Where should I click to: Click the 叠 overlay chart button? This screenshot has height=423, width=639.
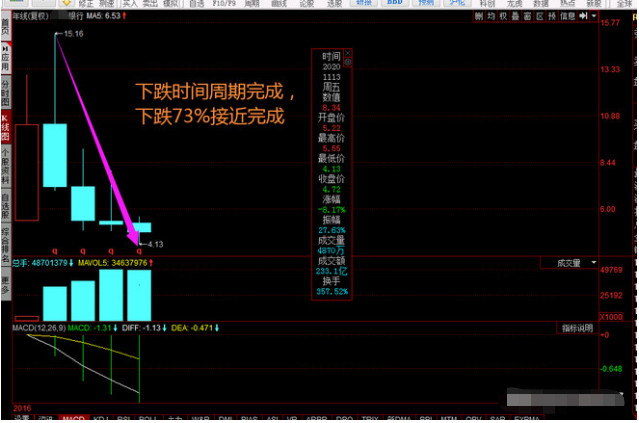point(516,16)
